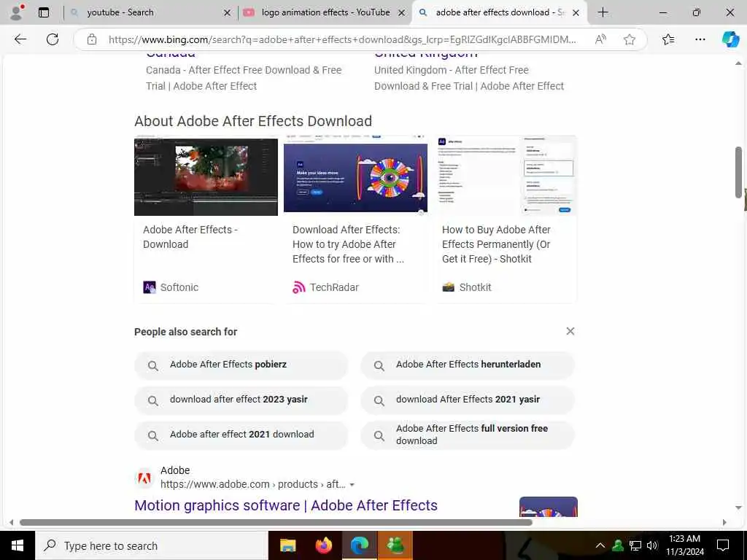747x560 pixels.
Task: Close the adobe after effects download tab
Action: [x=576, y=13]
